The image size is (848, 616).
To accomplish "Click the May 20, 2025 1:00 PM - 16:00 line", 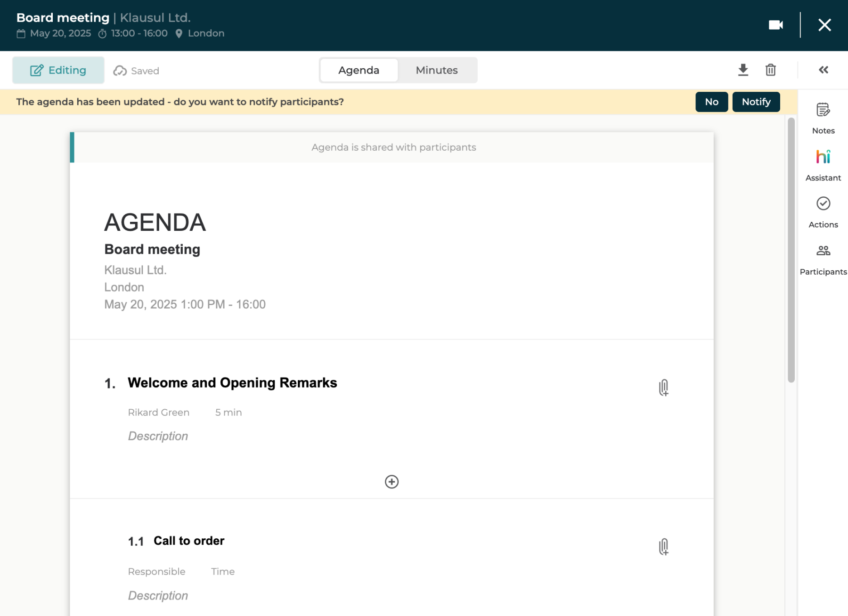I will tap(185, 304).
